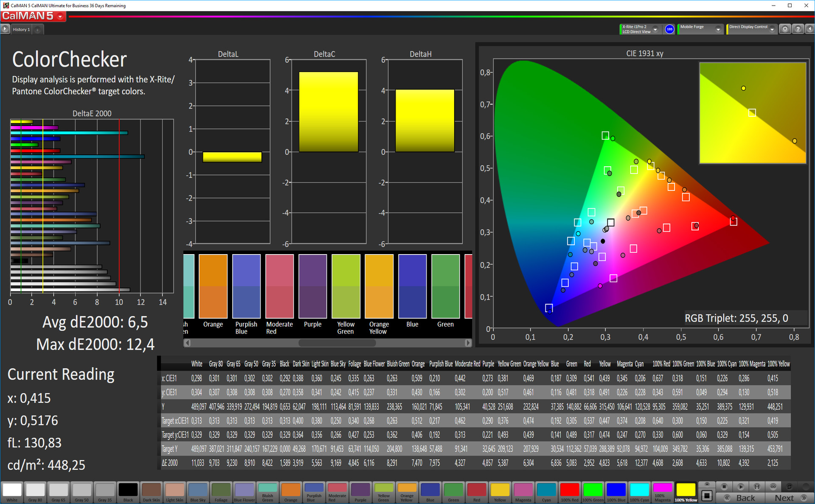Click the pattern window square icon
Image resolution: width=815 pixels, height=504 pixels.
pos(707,495)
